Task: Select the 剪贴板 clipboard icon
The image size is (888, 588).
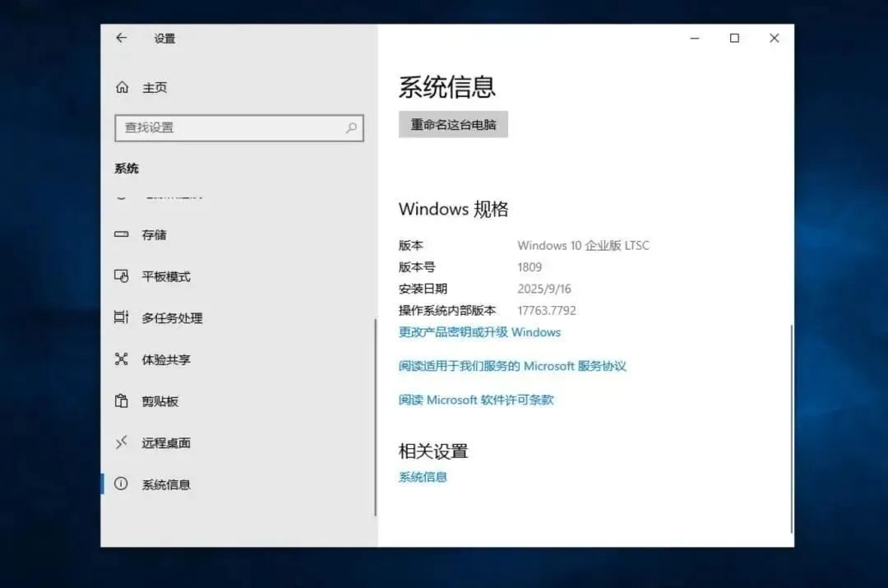Action: 121,400
